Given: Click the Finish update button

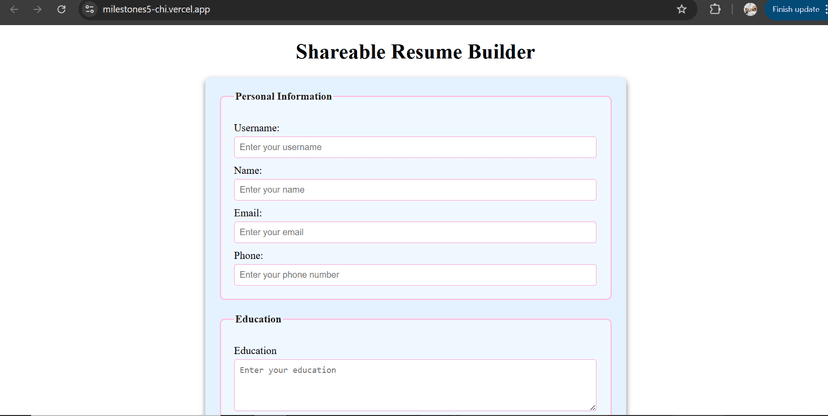Looking at the screenshot, I should click(795, 10).
